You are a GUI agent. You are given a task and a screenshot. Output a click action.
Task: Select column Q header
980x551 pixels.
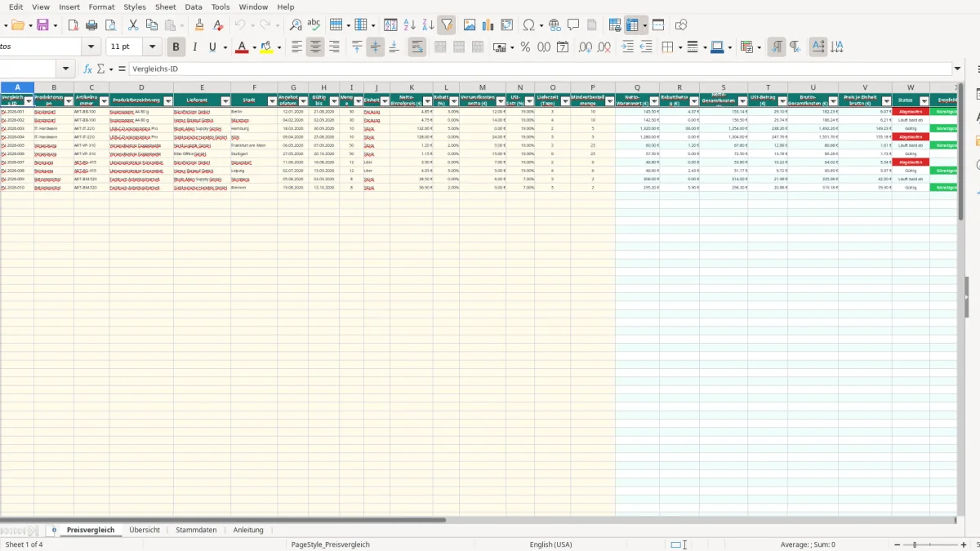coord(637,87)
